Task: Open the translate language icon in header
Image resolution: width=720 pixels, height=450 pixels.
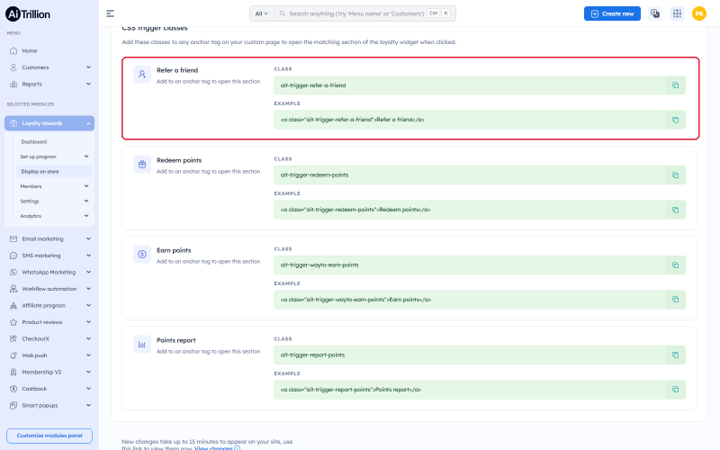Action: [x=655, y=14]
